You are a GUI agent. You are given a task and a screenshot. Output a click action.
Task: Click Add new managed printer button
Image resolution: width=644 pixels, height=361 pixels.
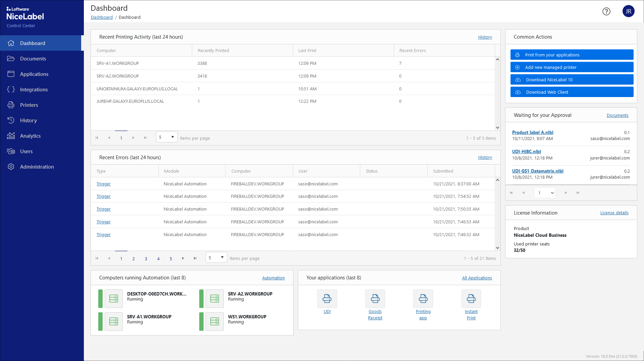pos(572,67)
